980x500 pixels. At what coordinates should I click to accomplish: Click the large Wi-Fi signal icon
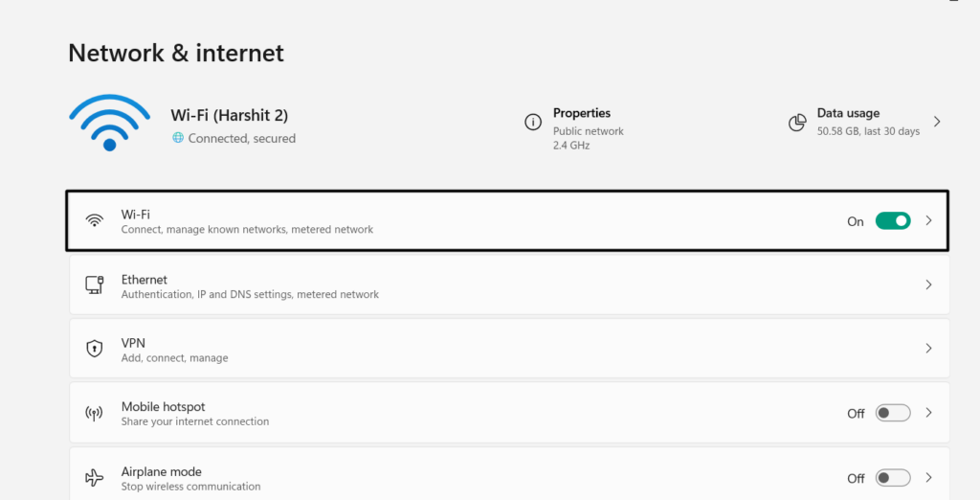tap(109, 122)
